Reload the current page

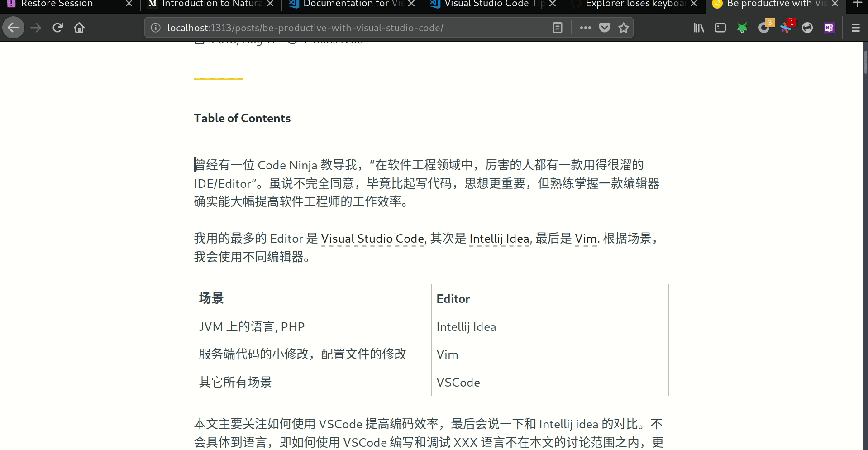(x=57, y=28)
